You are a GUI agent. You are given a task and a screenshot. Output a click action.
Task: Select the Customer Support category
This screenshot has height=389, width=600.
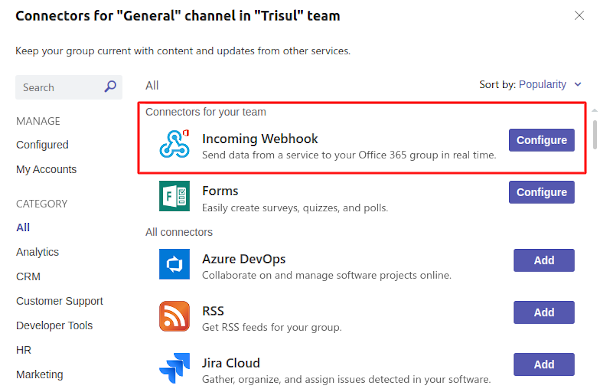60,301
